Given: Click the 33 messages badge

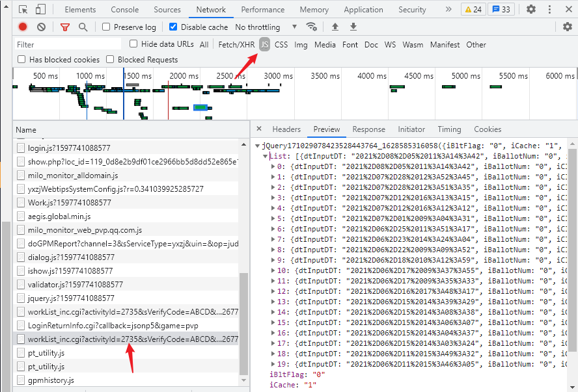Looking at the screenshot, I should [501, 10].
